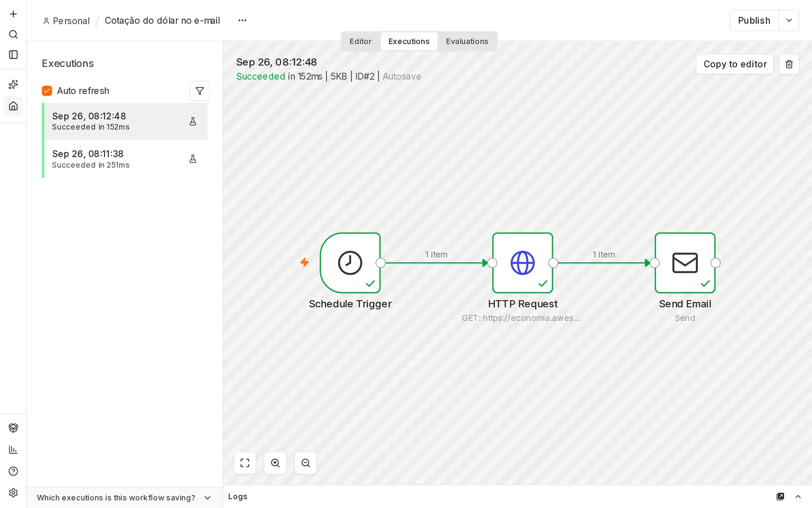The width and height of the screenshot is (812, 508).
Task: Open the help question mark icon
Action: [13, 471]
